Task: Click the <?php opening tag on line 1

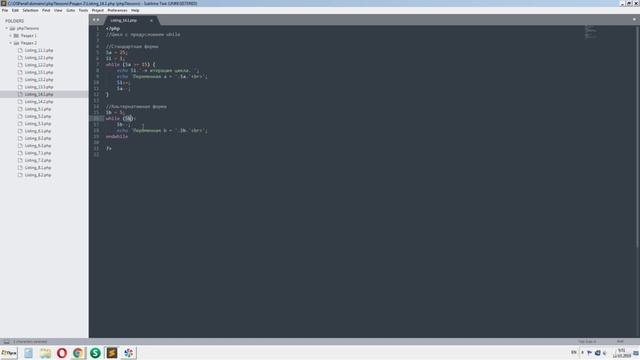Action: coord(113,29)
